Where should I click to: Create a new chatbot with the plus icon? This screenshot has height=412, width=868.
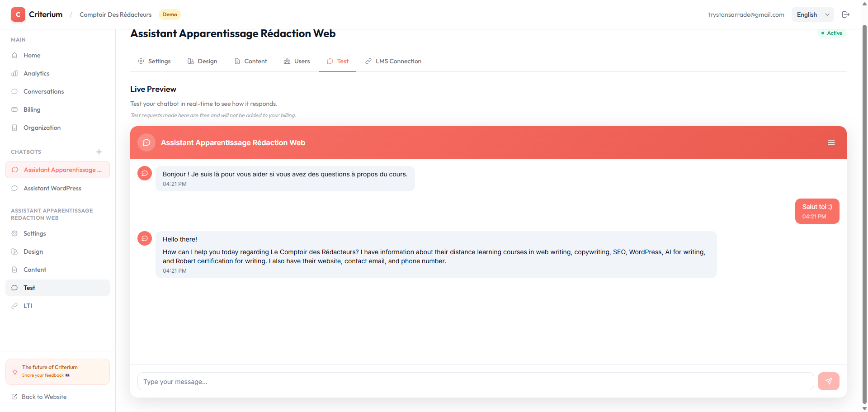pyautogui.click(x=99, y=152)
